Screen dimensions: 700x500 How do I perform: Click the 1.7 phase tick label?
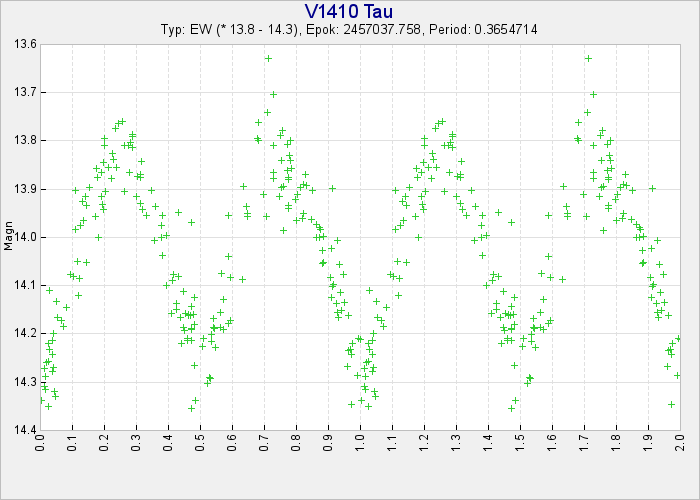click(584, 443)
